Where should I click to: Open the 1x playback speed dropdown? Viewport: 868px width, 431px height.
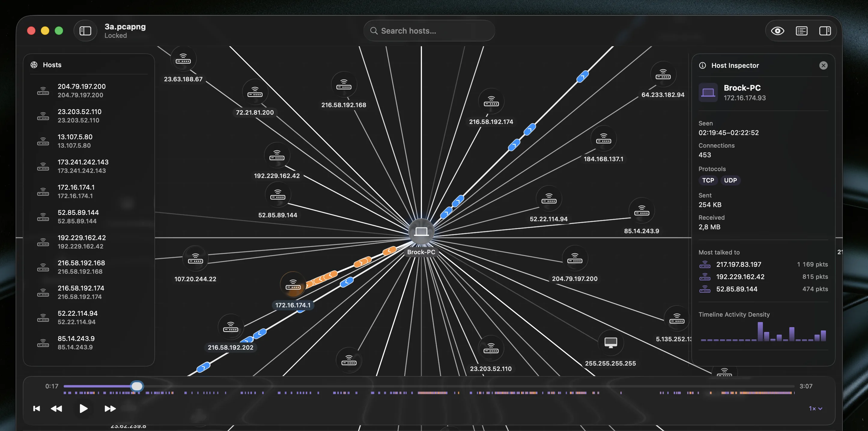815,408
